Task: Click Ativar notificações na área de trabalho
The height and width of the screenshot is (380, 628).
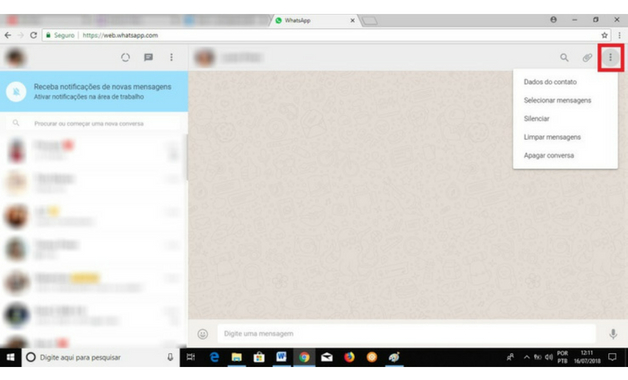Action: (x=89, y=97)
